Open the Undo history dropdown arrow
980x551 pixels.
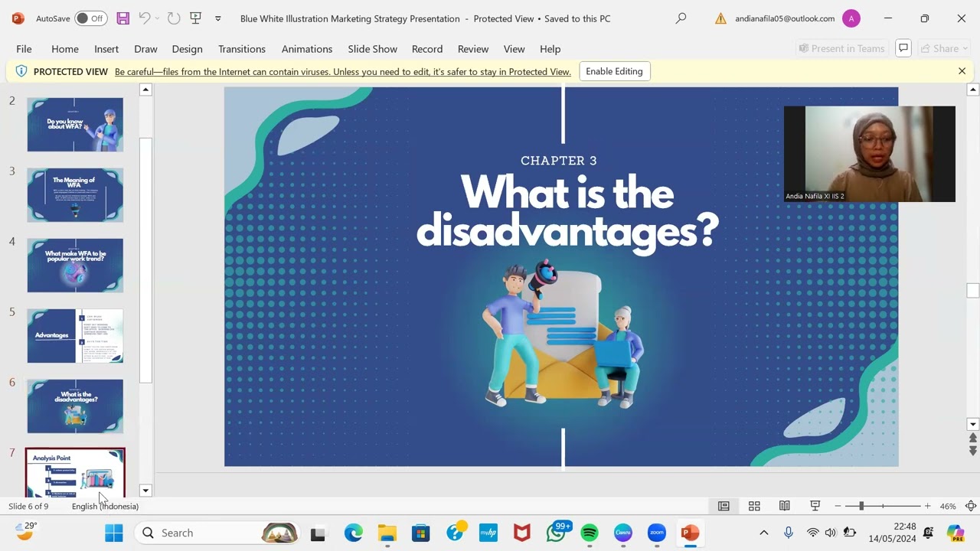click(x=157, y=18)
